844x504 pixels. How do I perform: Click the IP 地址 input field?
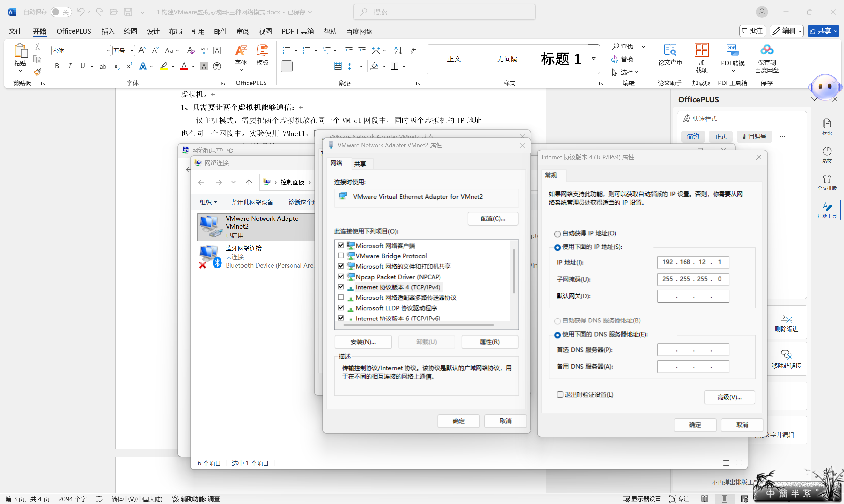click(x=693, y=262)
